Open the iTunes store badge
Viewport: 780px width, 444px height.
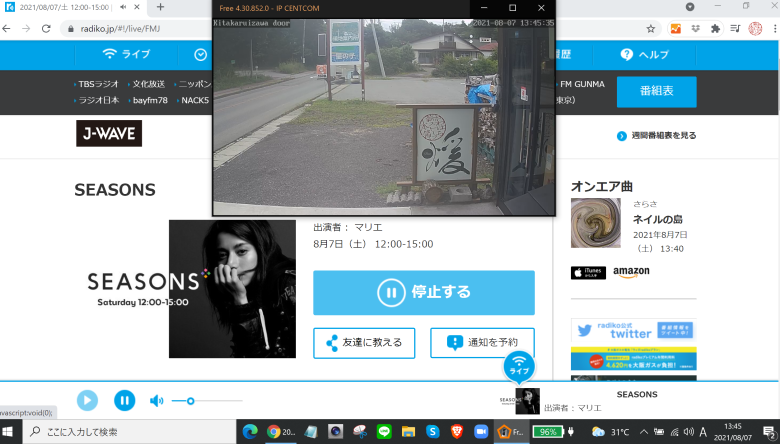tap(588, 272)
